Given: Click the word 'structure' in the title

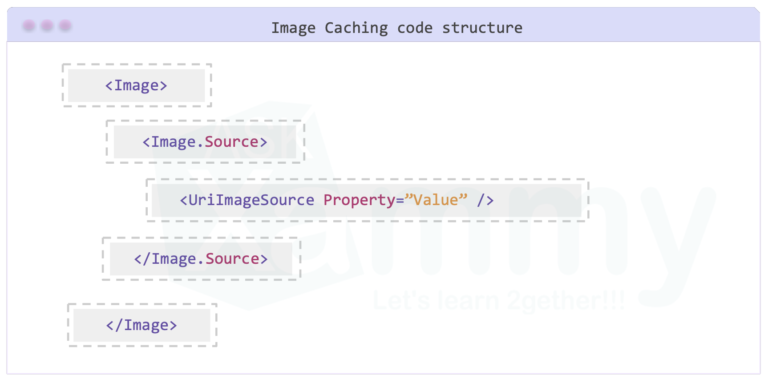Looking at the screenshot, I should click(482, 28).
